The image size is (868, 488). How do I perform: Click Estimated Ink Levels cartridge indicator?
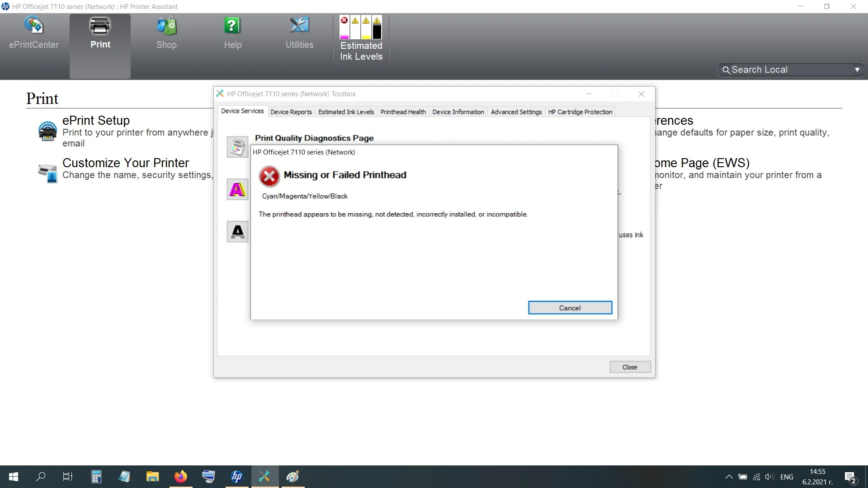[x=361, y=28]
